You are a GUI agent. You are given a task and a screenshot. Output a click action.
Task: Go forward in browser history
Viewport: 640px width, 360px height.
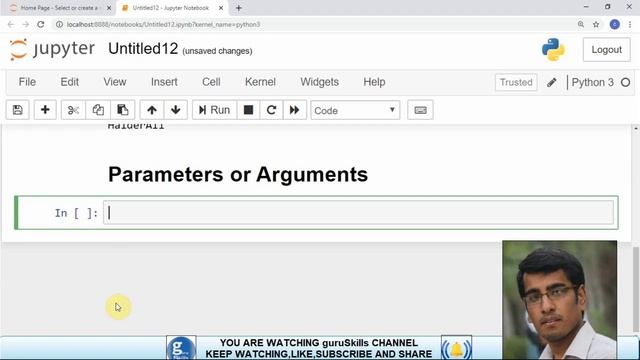pyautogui.click(x=25, y=24)
